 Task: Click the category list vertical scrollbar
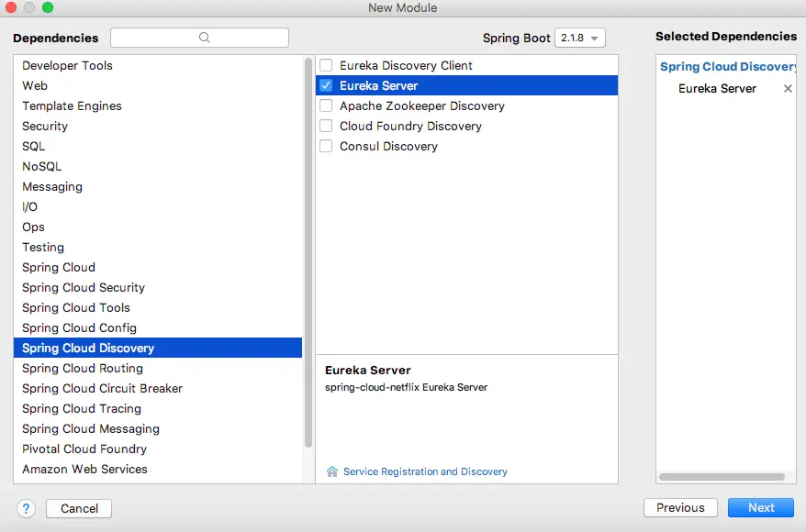pyautogui.click(x=308, y=252)
